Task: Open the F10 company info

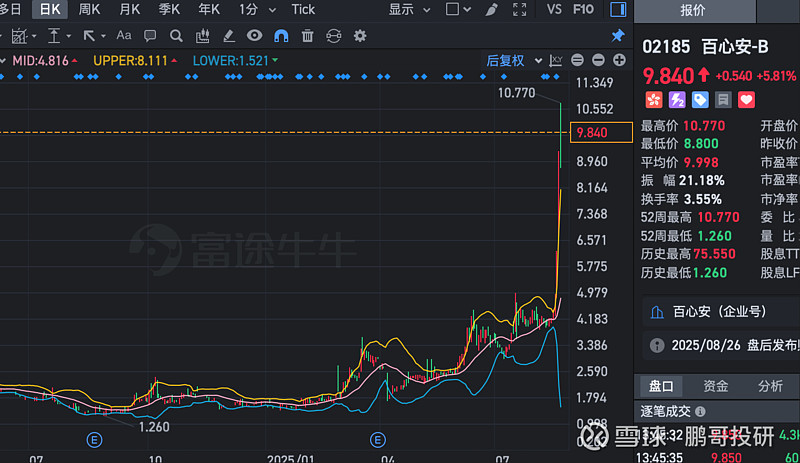Action: [x=583, y=9]
